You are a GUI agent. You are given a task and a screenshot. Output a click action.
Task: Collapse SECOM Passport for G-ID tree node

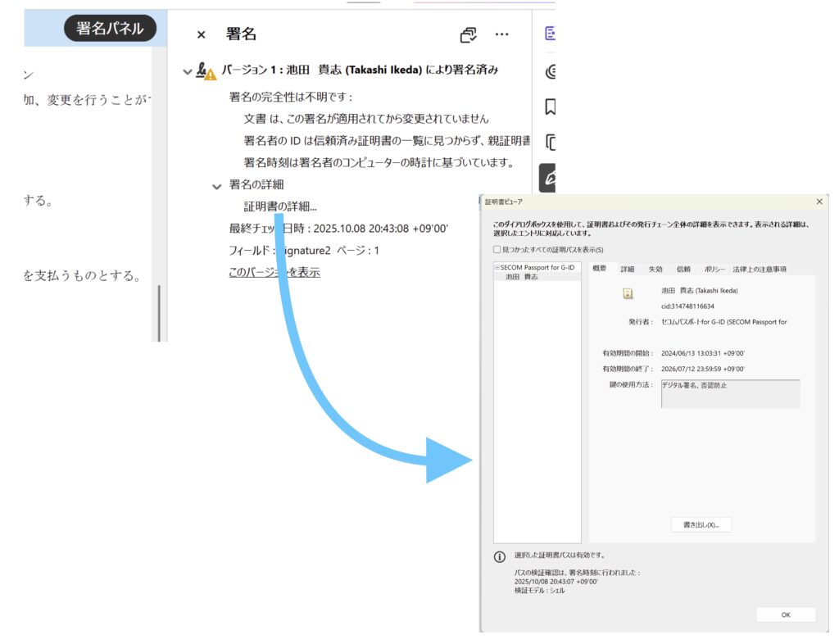(497, 268)
